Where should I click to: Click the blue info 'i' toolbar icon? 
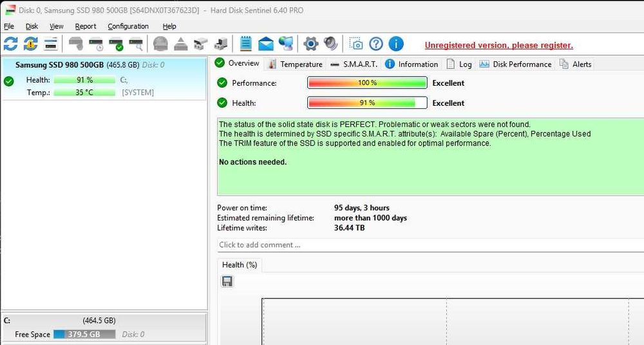tap(396, 44)
